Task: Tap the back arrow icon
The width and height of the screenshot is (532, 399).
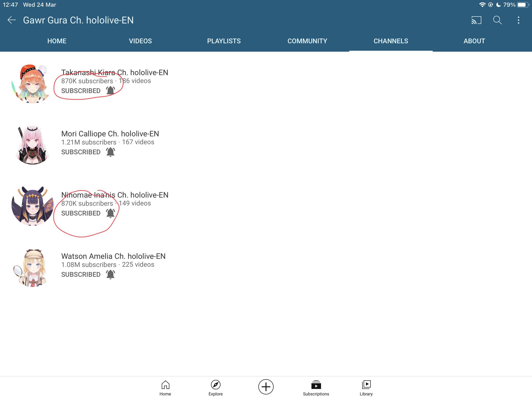Action: (x=11, y=20)
